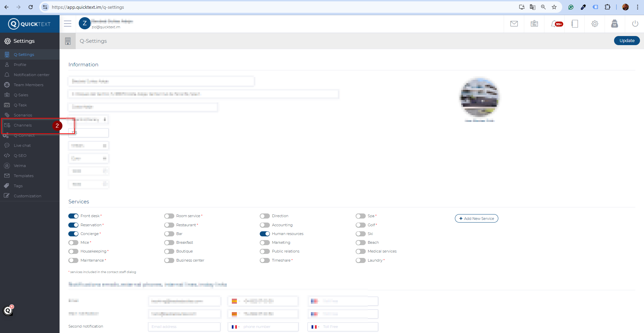Click the power logout icon
Viewport: 644px width, 333px height.
coord(635,24)
